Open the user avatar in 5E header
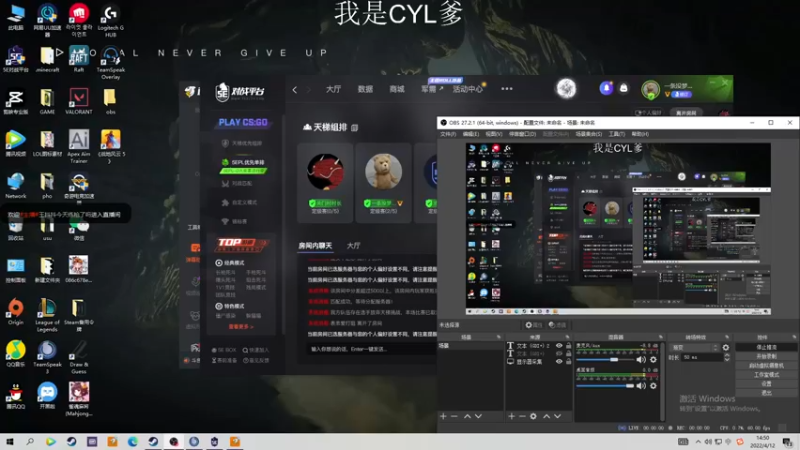 (651, 90)
